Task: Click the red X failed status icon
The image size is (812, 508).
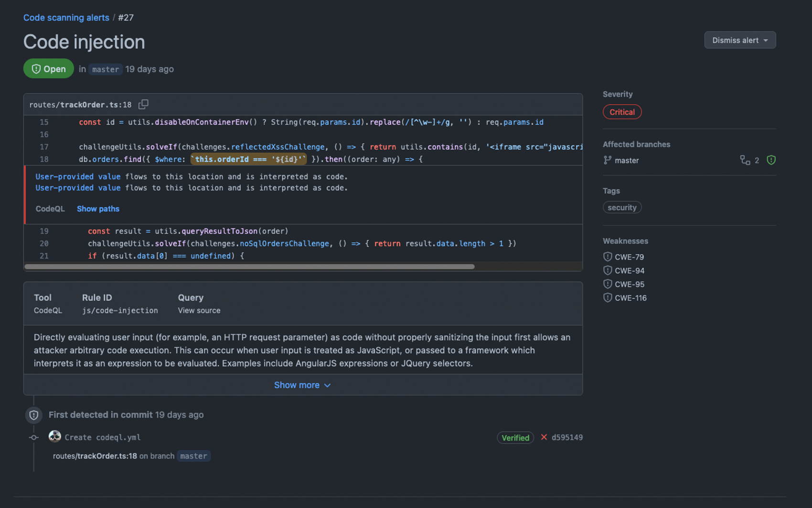Action: click(544, 437)
